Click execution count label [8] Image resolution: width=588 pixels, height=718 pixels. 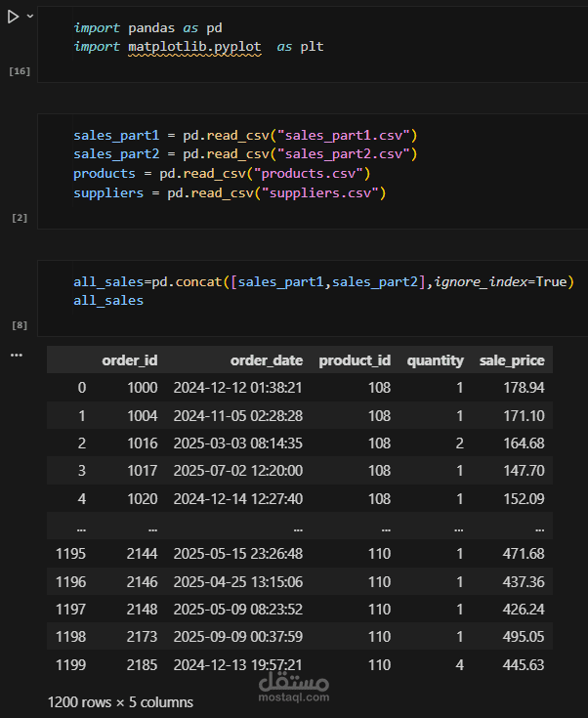coord(19,323)
